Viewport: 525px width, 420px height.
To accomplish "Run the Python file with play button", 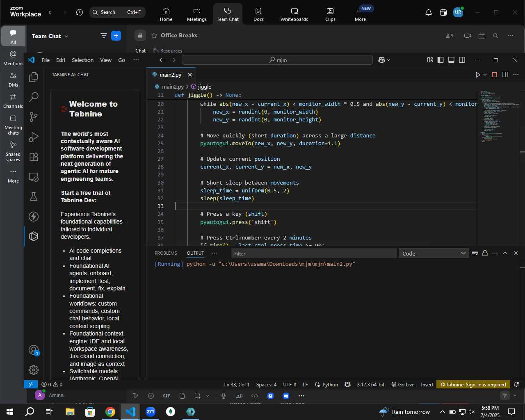I will coord(477,75).
